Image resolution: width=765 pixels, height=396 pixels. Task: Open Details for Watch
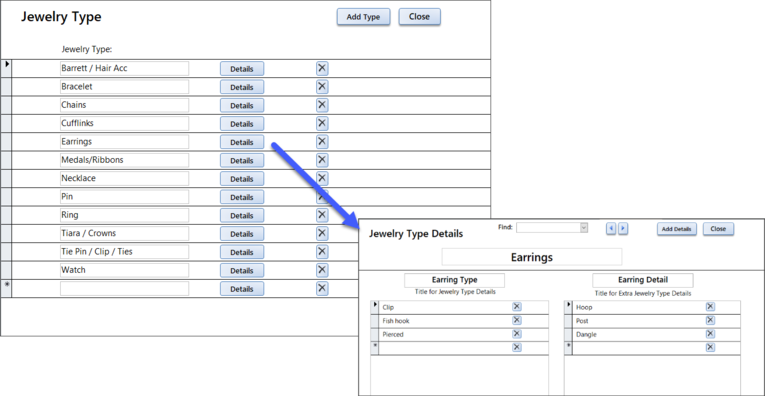242,271
